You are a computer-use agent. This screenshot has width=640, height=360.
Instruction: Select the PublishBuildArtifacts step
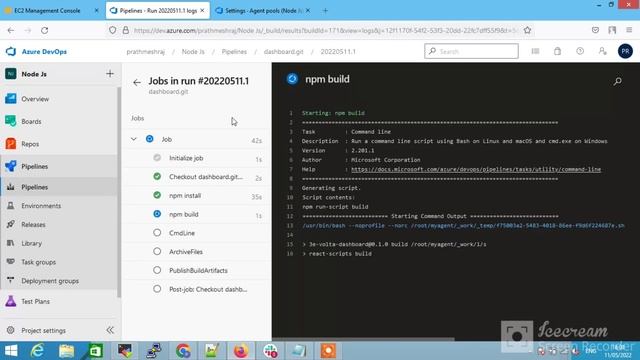pyautogui.click(x=197, y=270)
